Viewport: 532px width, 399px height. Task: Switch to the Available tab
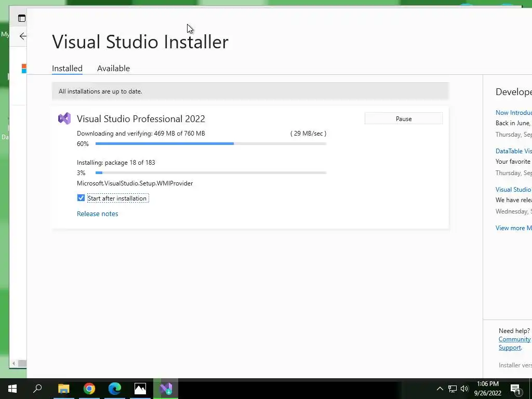[113, 68]
